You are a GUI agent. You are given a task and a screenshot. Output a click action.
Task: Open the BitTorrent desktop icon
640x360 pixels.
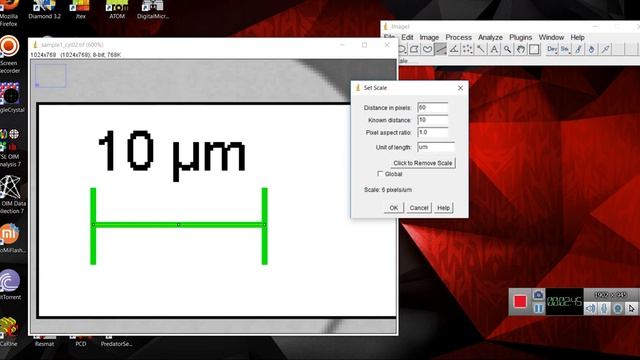pos(10,285)
